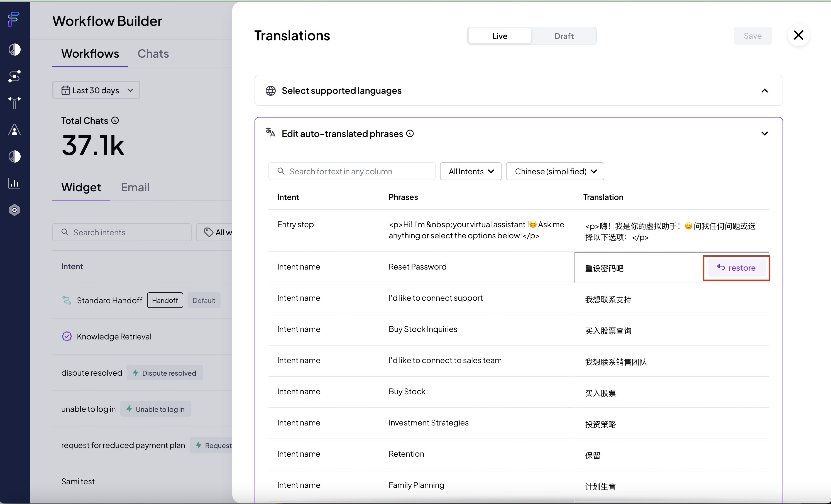The width and height of the screenshot is (831, 504).
Task: Click the Knowledge Retrieval badge icon
Action: 67,336
